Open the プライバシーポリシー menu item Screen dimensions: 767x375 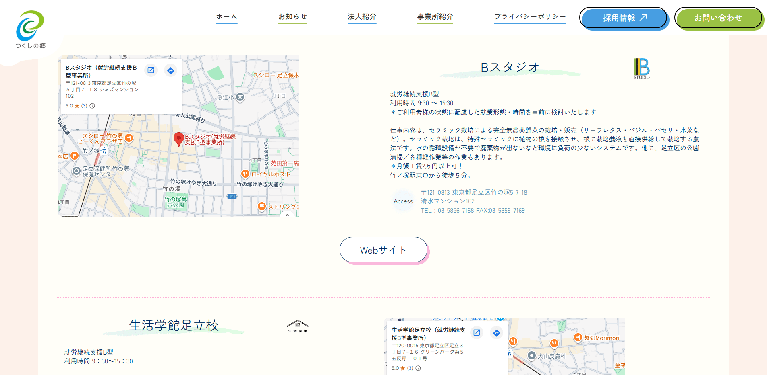[x=530, y=17]
